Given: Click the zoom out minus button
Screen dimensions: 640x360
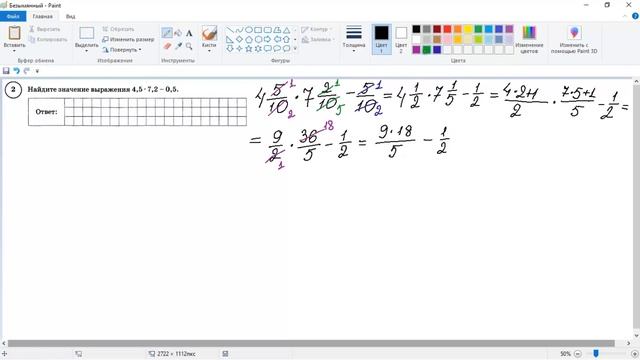Looking at the screenshot, I should point(578,353).
